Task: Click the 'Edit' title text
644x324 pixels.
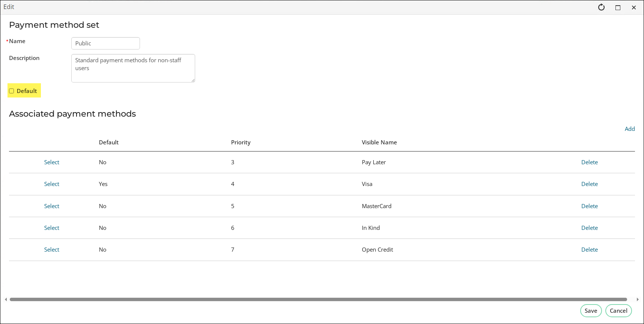Action: click(x=9, y=7)
